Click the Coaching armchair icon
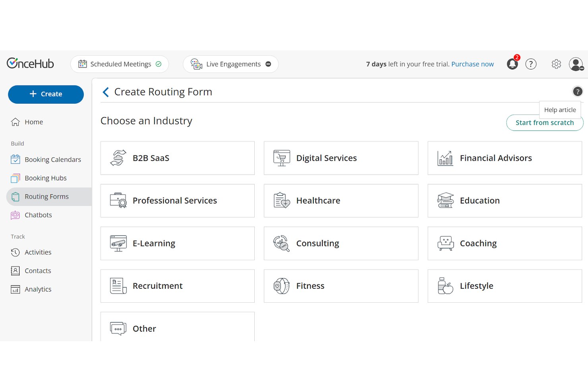This screenshot has width=588, height=392. click(x=445, y=243)
